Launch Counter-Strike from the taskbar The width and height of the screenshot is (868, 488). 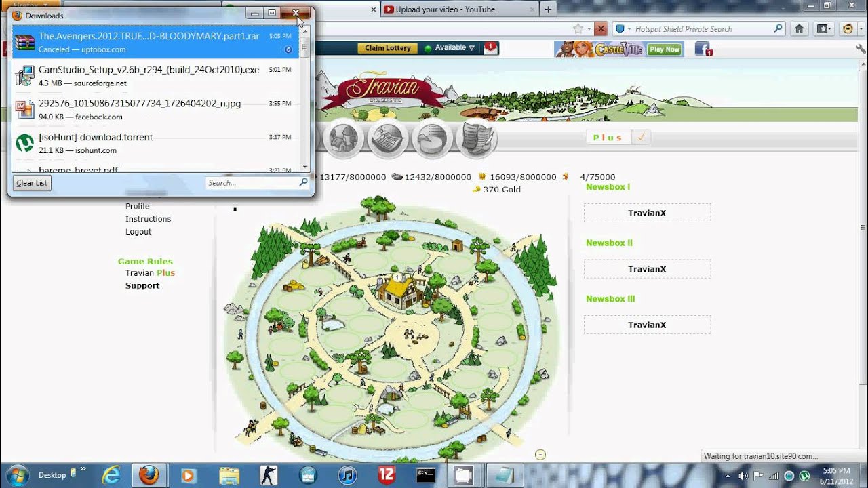[x=268, y=475]
